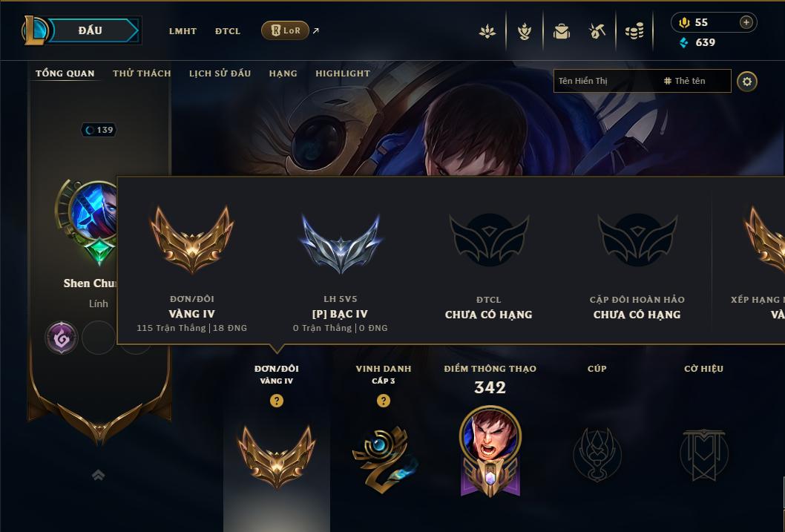The image size is (785, 532).
Task: Open the crafting hammer icon
Action: pos(597,31)
